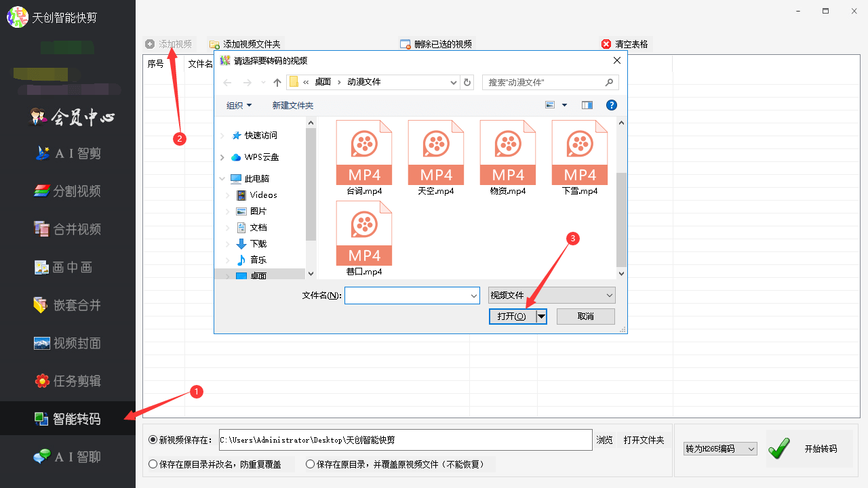Expand the 音乐 tree node

[x=229, y=260]
